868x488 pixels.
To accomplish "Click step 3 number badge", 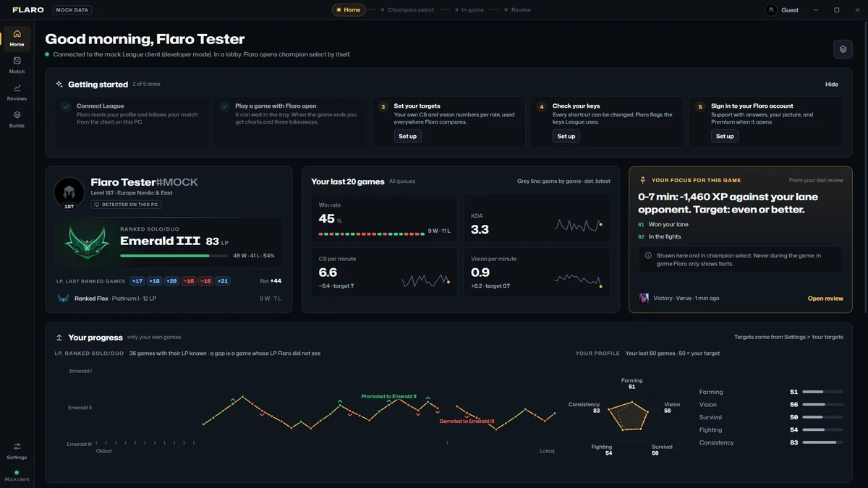I will [383, 107].
